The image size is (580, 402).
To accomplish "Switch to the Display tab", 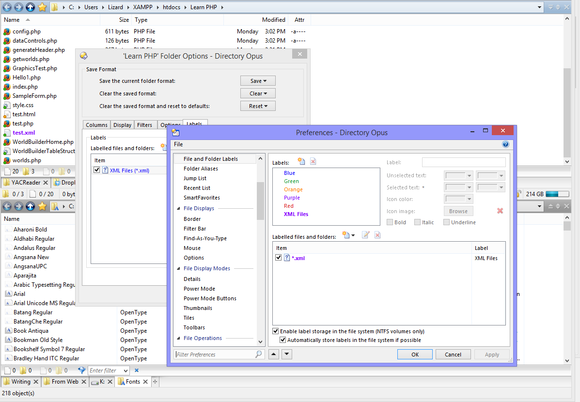I will click(x=122, y=125).
